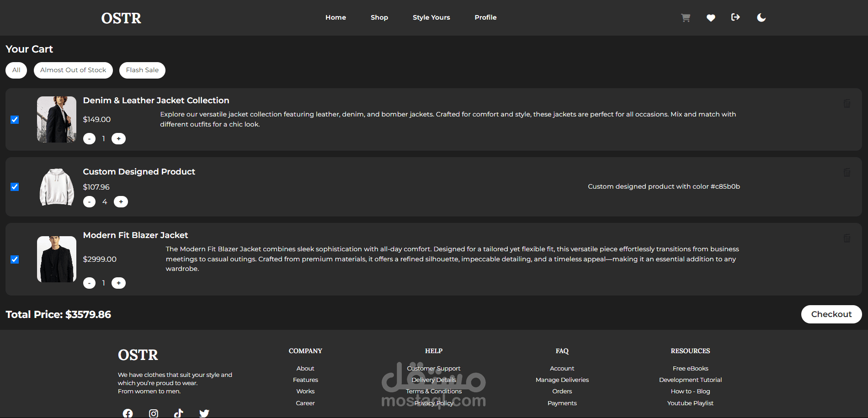
Task: Decrease quantity of Custom Designed Product
Action: tap(90, 202)
